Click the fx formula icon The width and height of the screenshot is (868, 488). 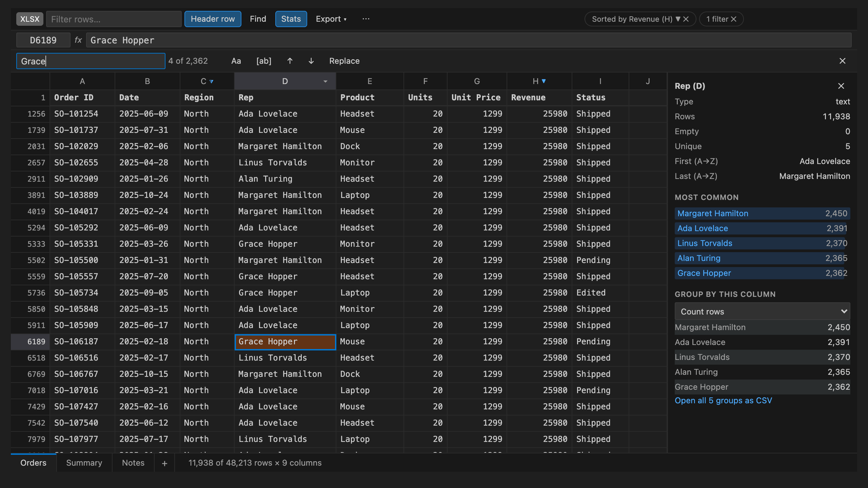pyautogui.click(x=78, y=40)
